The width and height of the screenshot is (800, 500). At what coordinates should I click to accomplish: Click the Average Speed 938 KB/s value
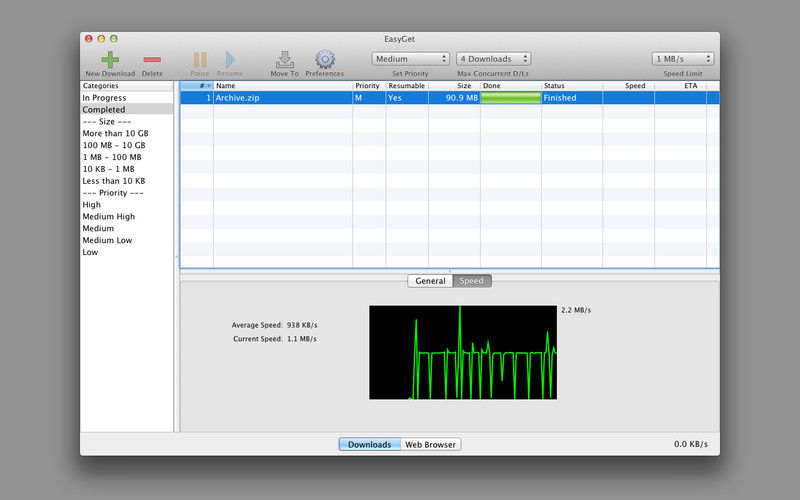[x=302, y=325]
